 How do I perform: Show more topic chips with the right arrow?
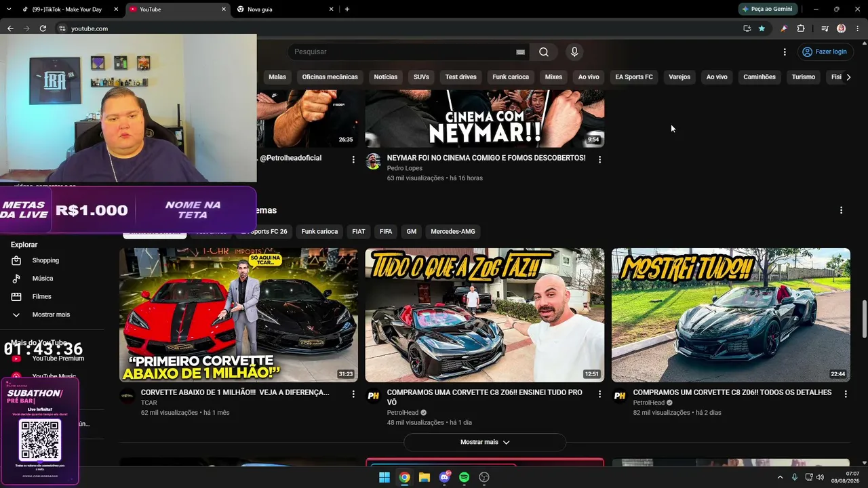pyautogui.click(x=848, y=77)
